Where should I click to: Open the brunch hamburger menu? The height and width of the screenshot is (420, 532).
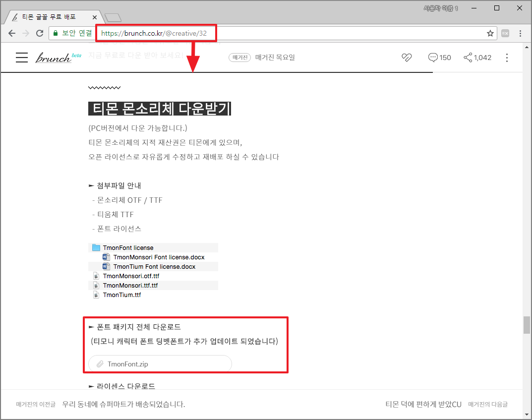pos(22,58)
